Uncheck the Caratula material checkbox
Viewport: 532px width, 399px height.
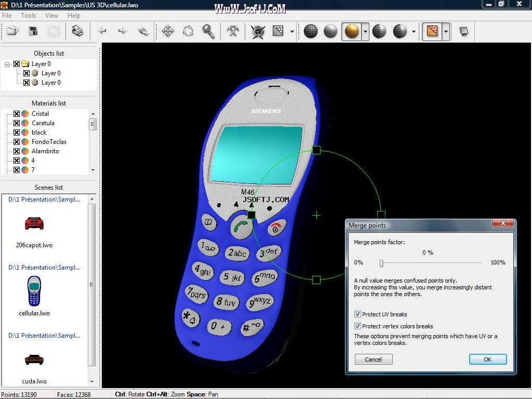tap(16, 123)
